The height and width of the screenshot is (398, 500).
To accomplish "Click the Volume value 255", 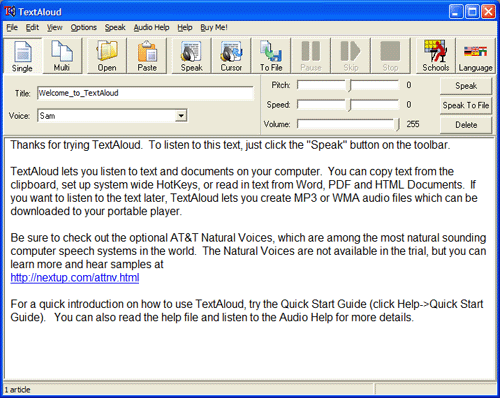I will pos(413,124).
